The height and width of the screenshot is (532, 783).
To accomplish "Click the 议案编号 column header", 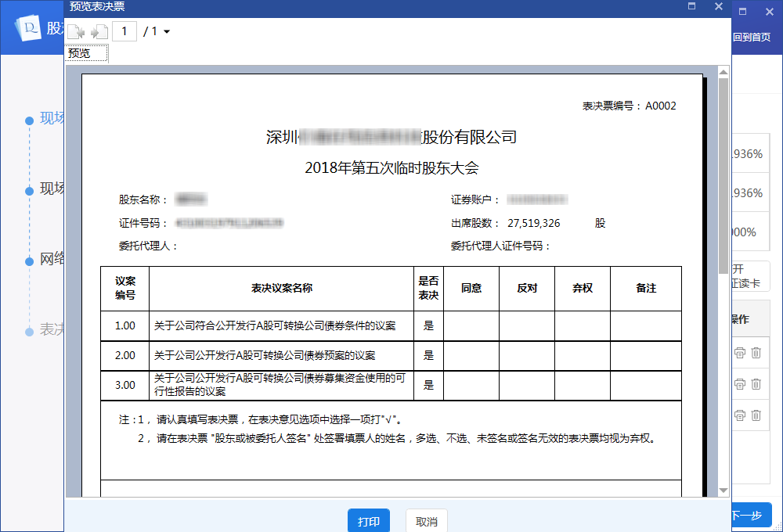I will (x=124, y=289).
